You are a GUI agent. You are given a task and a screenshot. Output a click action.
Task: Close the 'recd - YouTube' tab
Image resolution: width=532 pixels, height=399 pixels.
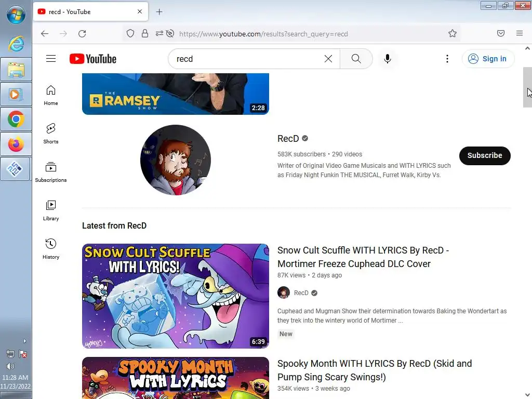[140, 11]
